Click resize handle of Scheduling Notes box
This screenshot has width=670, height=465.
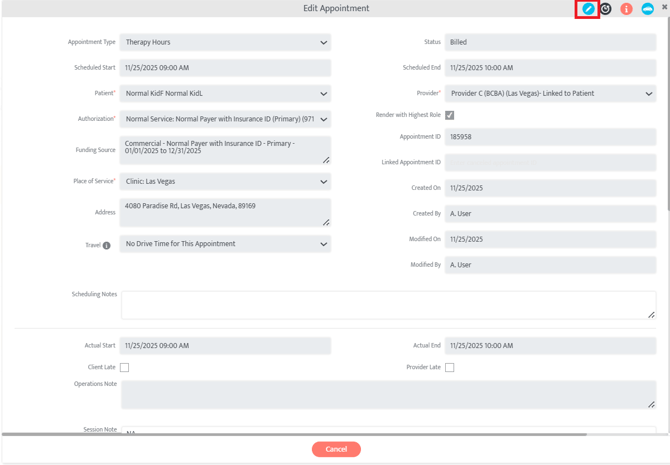651,315
